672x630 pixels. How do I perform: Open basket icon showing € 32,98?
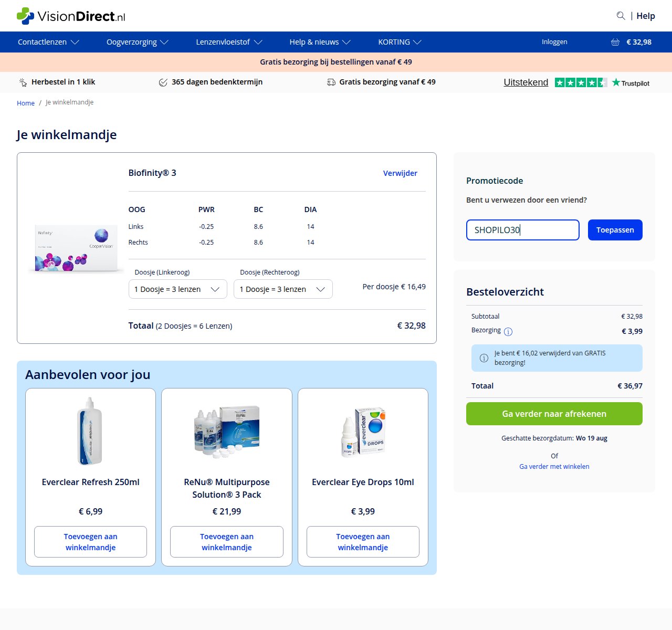pos(631,42)
